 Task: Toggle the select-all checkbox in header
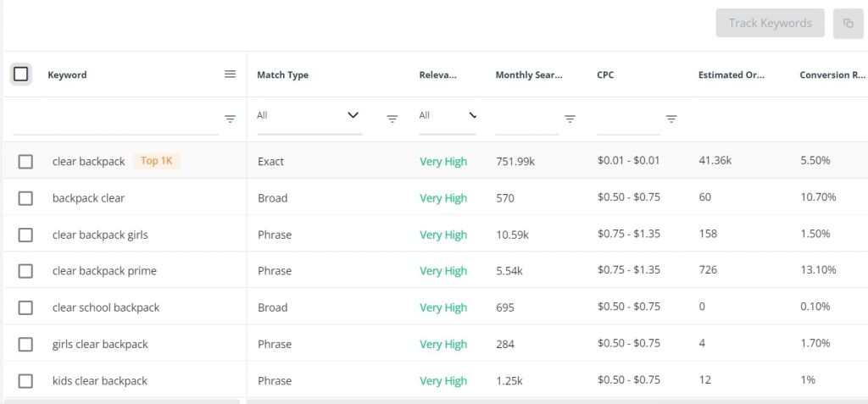click(x=21, y=75)
